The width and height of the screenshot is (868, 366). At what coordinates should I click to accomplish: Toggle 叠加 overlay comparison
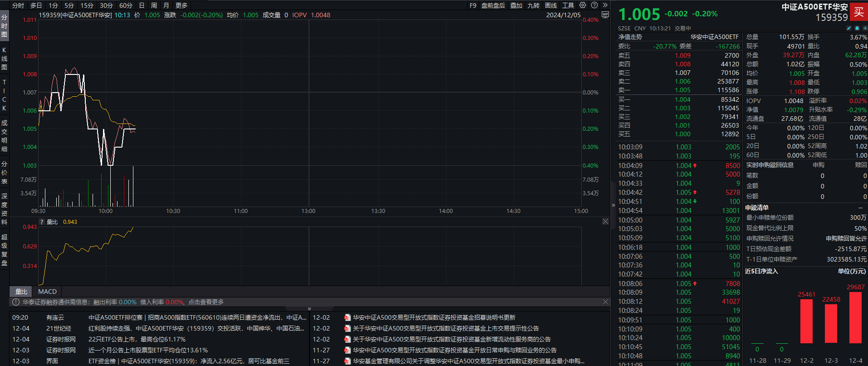pos(516,5)
